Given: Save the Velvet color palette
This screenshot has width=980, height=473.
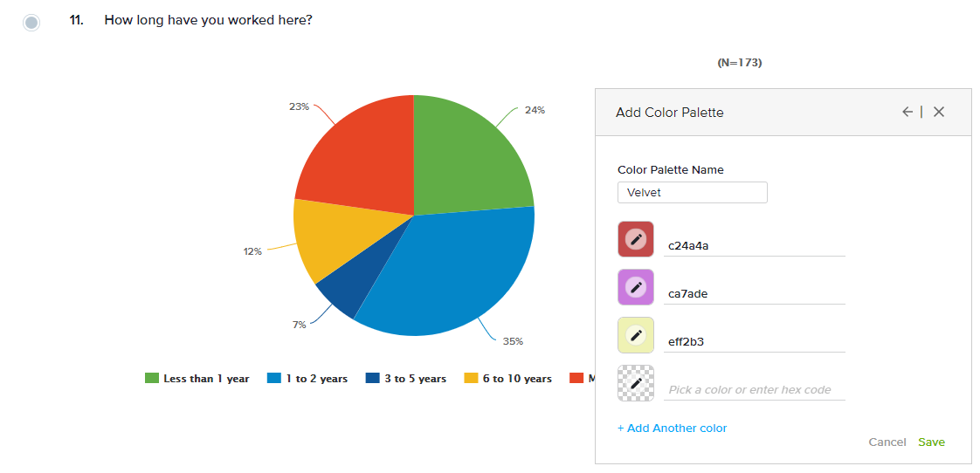Looking at the screenshot, I should 931,442.
